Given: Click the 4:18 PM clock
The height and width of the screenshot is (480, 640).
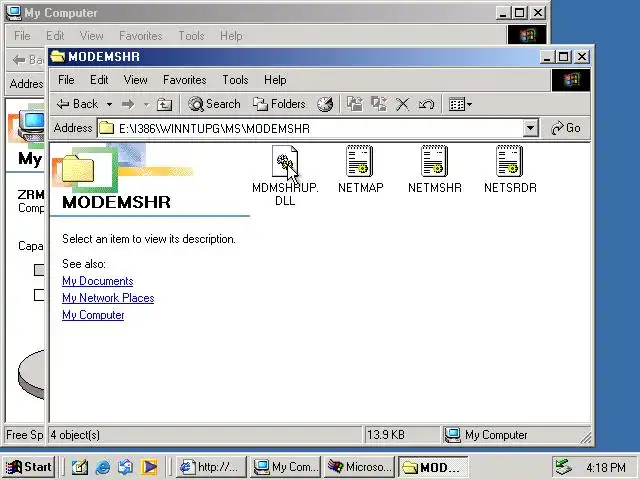Looking at the screenshot, I should pyautogui.click(x=606, y=467).
